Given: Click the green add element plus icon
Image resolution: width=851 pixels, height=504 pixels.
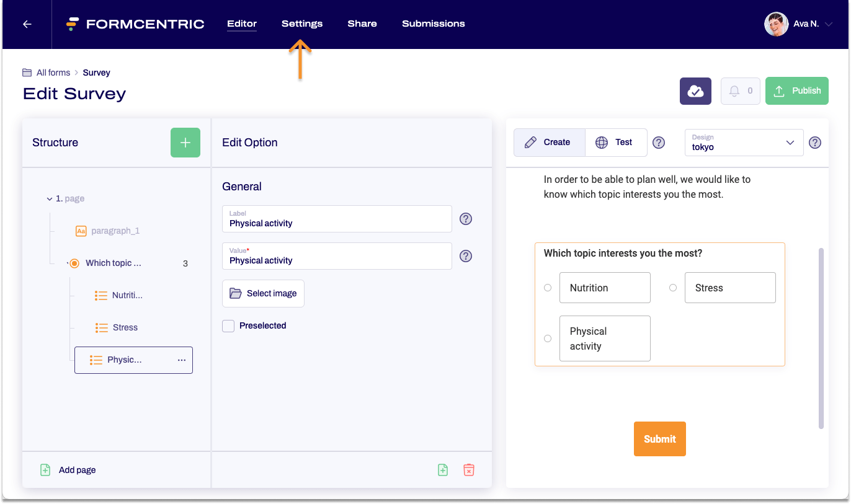Looking at the screenshot, I should pyautogui.click(x=185, y=142).
